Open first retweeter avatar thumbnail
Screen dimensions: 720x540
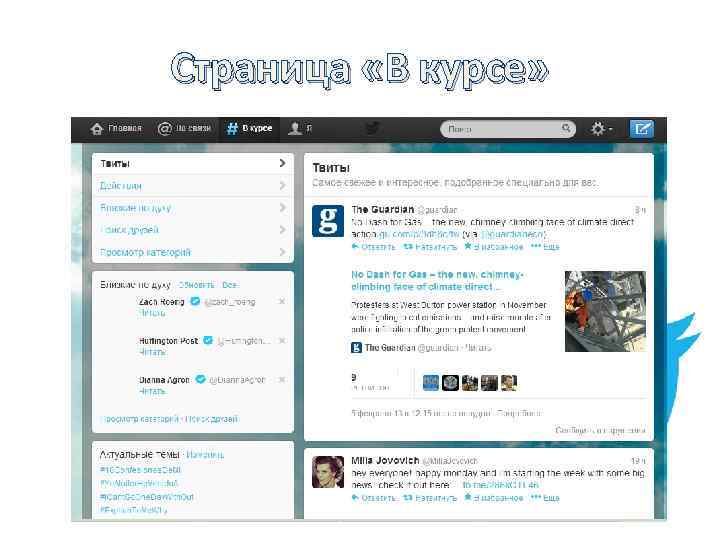(431, 383)
